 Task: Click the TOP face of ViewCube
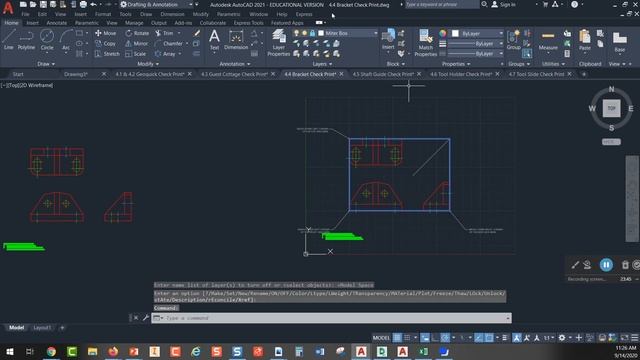[x=611, y=108]
